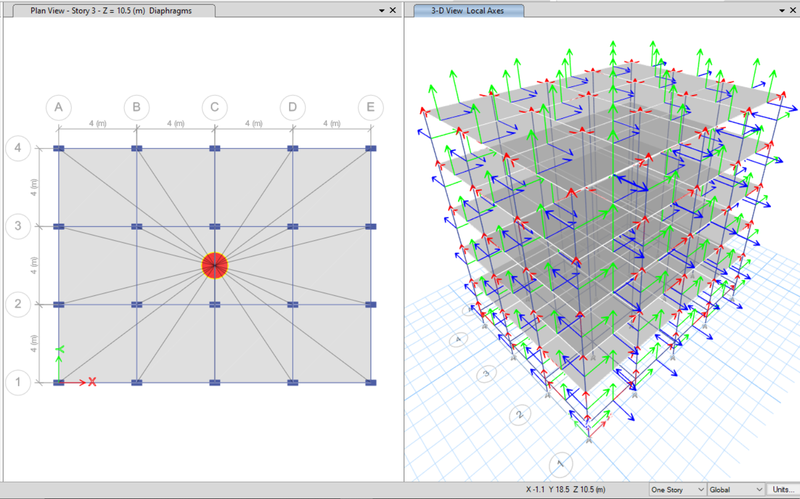The image size is (800, 499).
Task: Close the Plan View pane
Action: 393,10
